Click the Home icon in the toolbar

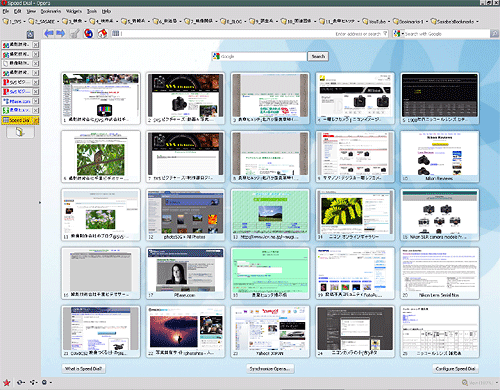(103, 33)
